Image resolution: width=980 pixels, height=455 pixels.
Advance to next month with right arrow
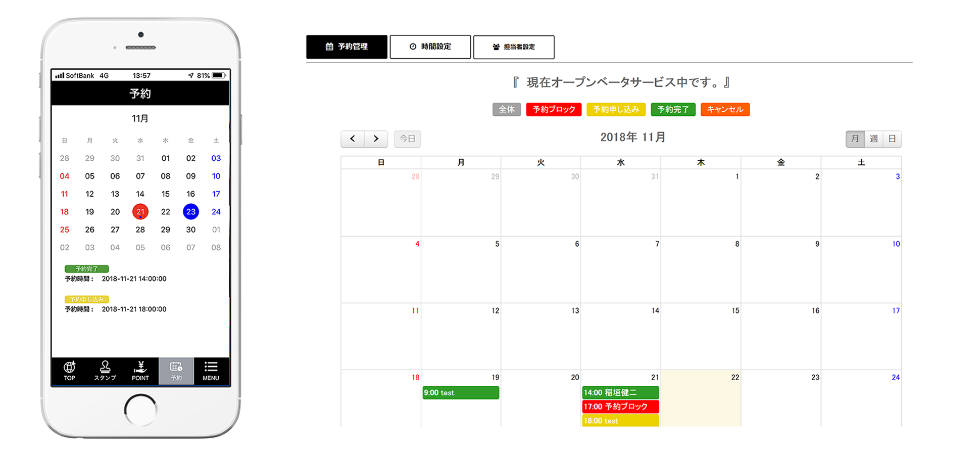tap(376, 139)
